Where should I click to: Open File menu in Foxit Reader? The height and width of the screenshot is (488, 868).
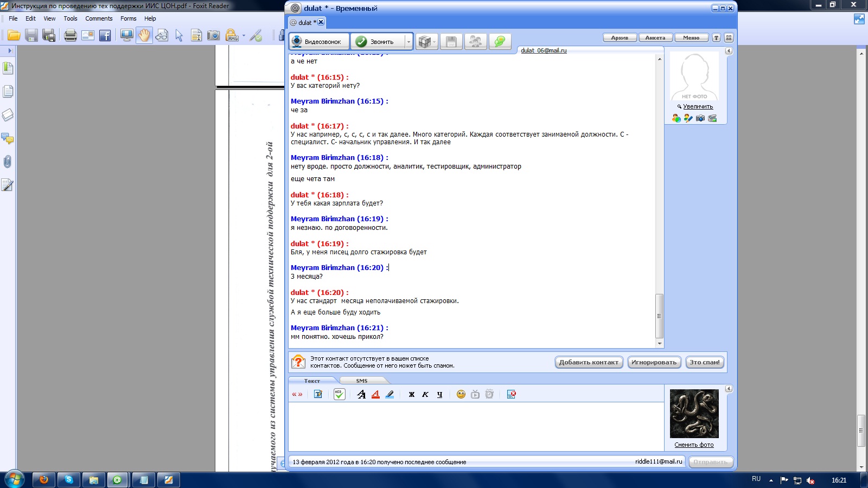pyautogui.click(x=13, y=18)
